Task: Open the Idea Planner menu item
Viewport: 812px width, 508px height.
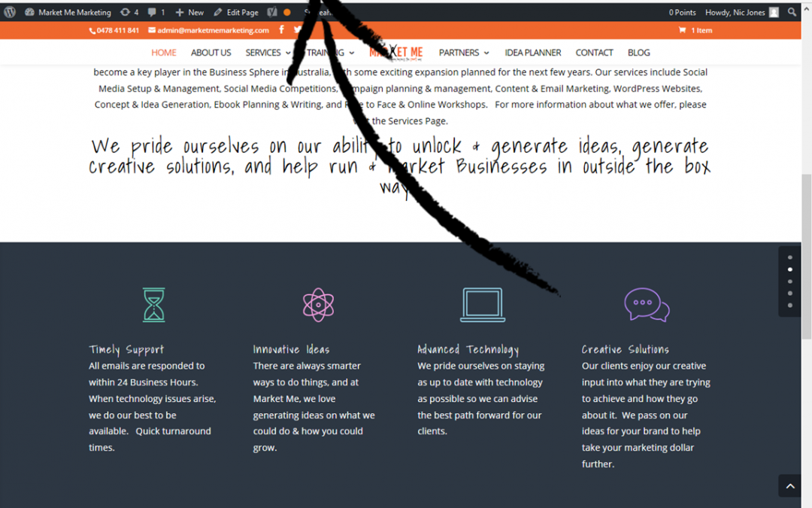Action: point(533,53)
